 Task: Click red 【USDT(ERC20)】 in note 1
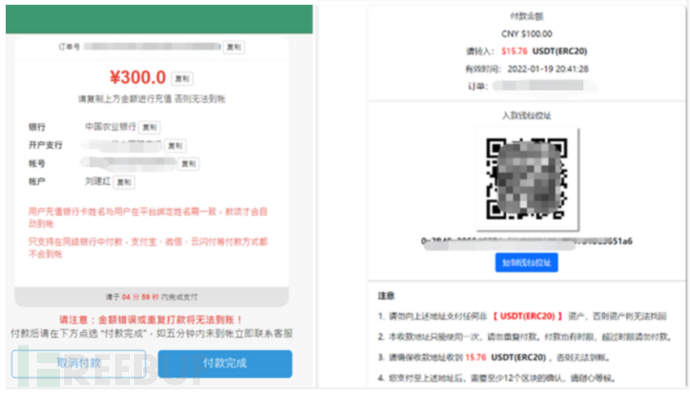pos(527,316)
